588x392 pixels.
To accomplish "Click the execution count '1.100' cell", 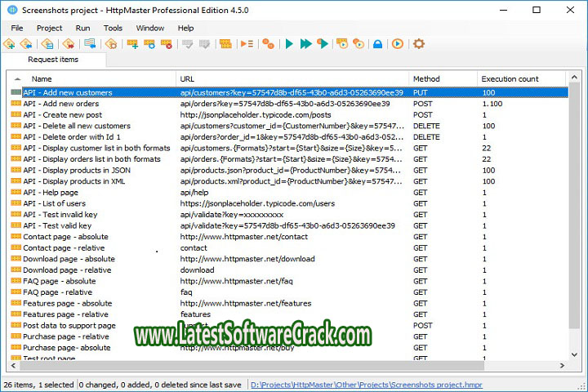I will pyautogui.click(x=492, y=104).
